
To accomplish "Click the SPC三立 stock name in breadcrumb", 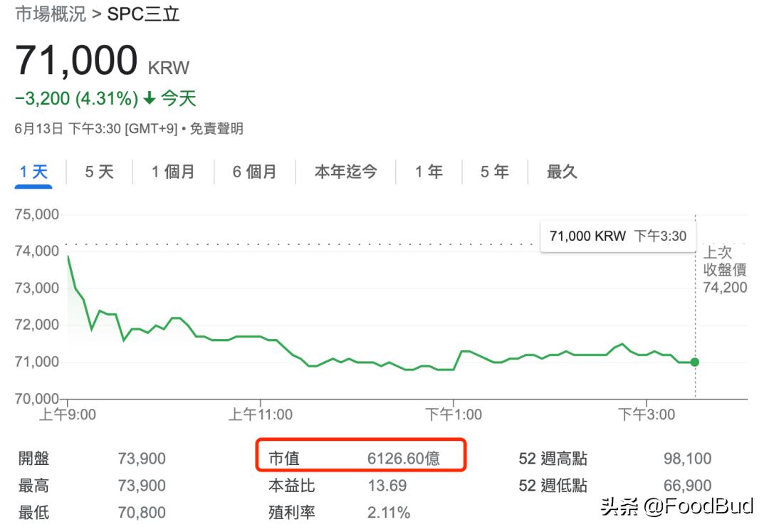I will [x=140, y=13].
